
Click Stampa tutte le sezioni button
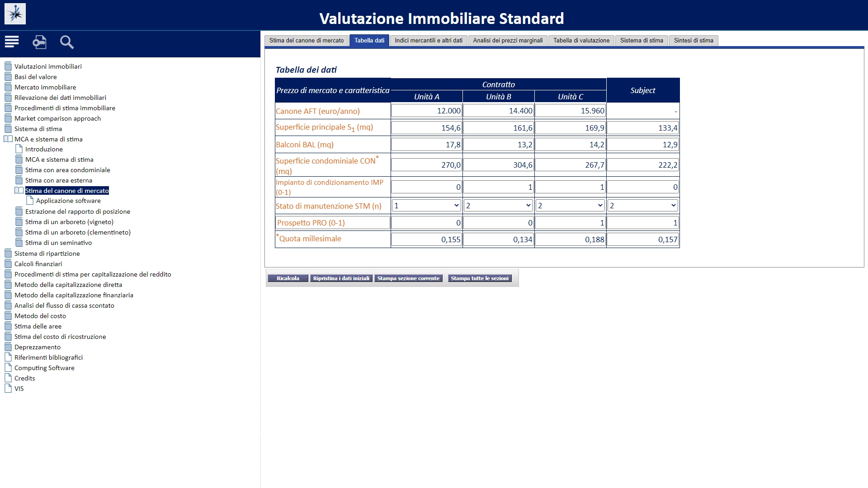click(480, 278)
